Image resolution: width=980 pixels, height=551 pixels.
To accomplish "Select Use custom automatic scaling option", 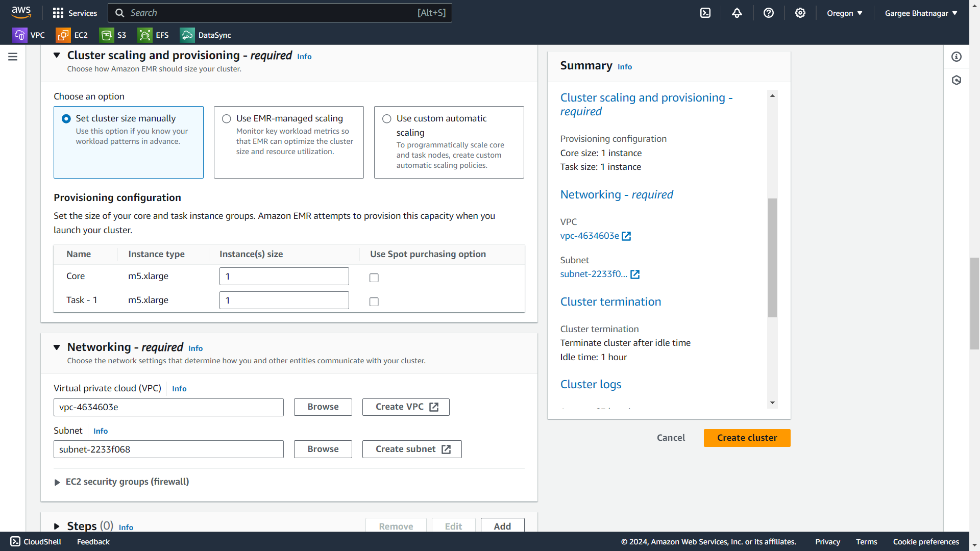I will tap(387, 119).
